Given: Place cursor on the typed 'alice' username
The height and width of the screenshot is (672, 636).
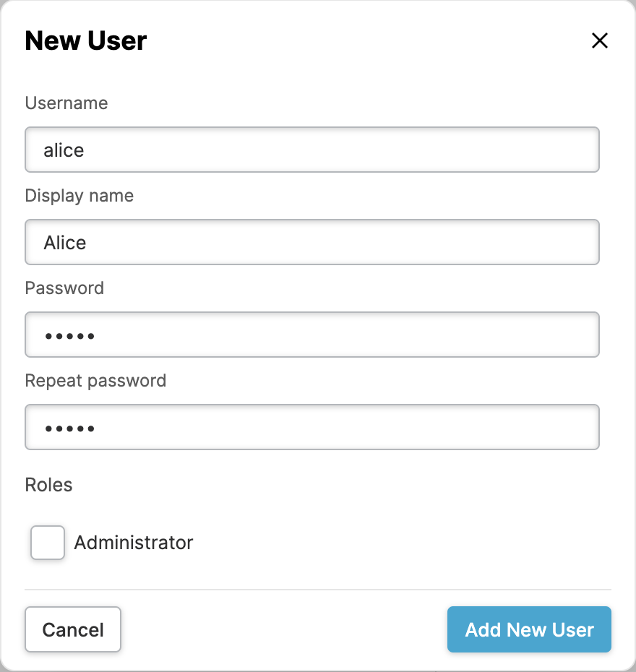Looking at the screenshot, I should 64,150.
